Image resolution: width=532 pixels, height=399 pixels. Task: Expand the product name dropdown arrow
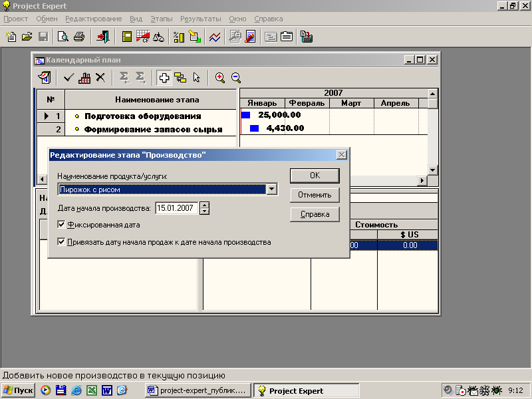(272, 190)
